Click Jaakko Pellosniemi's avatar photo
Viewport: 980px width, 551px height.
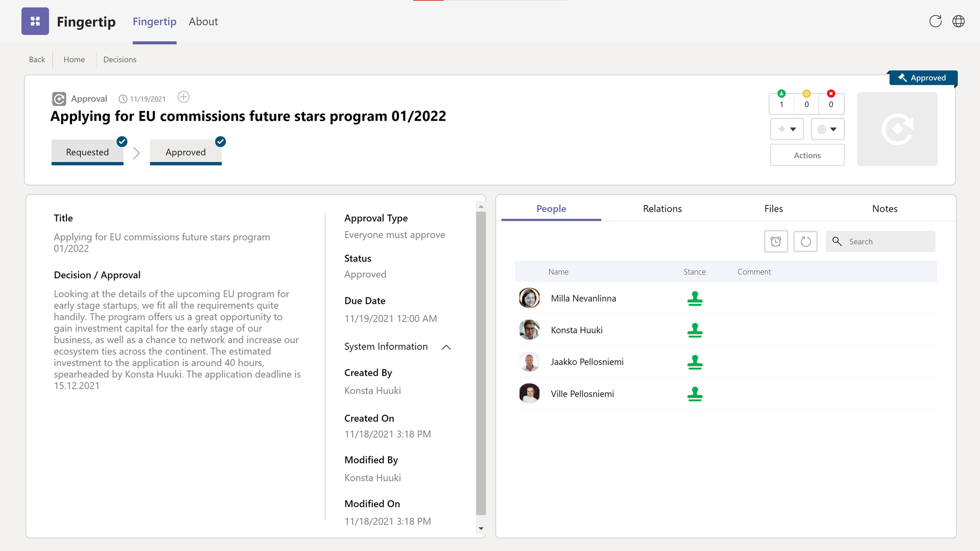tap(529, 362)
